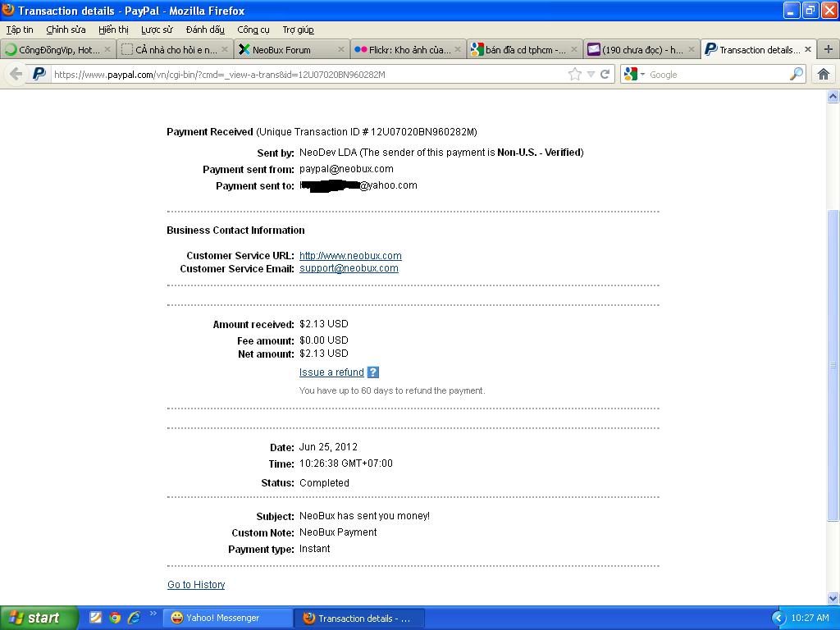Click the Completed status text
Image resolution: width=840 pixels, height=630 pixels.
pyautogui.click(x=324, y=482)
